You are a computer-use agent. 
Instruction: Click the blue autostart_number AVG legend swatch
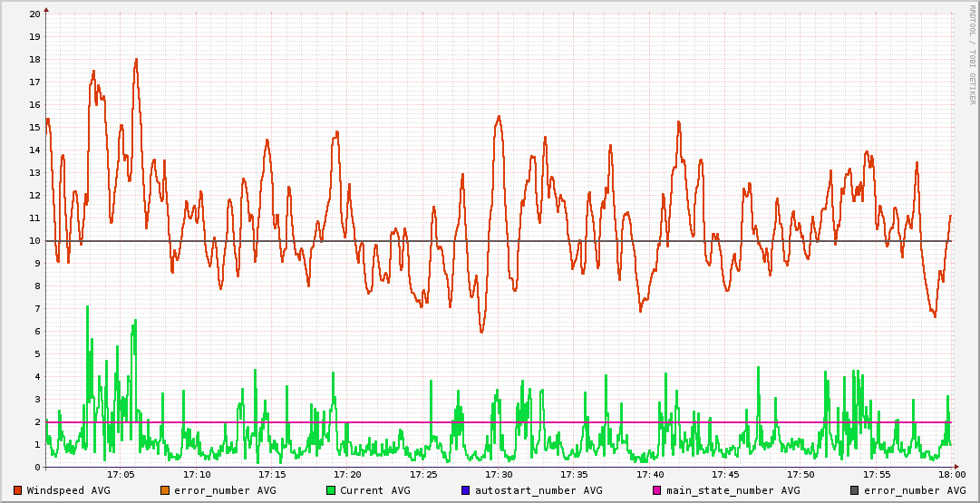click(466, 490)
